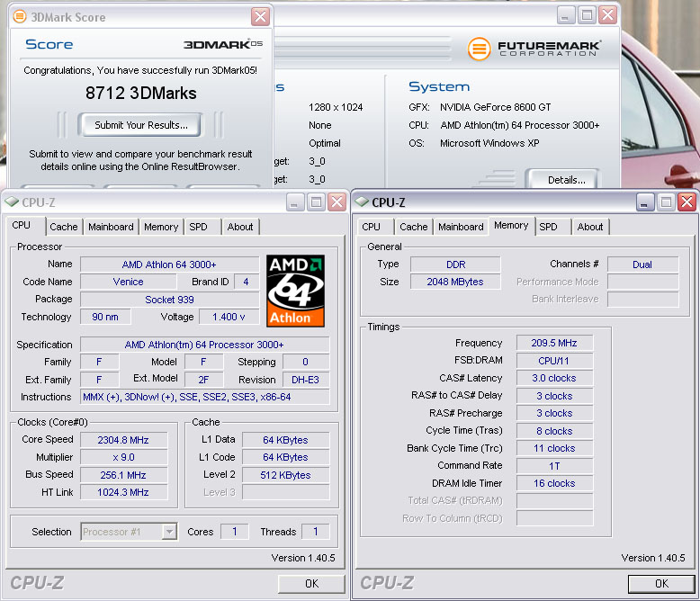This screenshot has width=700, height=601.
Task: Click the Cycle Time (Tras) value 8 clocks
Action: coord(554,431)
